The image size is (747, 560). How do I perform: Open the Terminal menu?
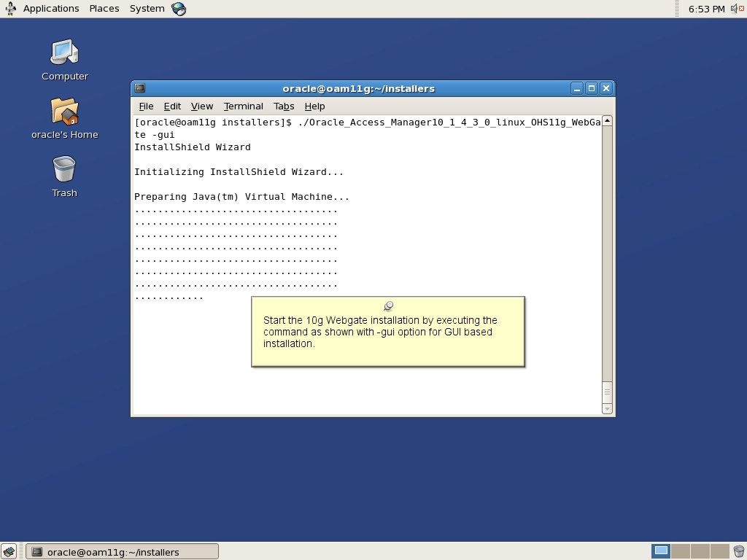pyautogui.click(x=243, y=106)
